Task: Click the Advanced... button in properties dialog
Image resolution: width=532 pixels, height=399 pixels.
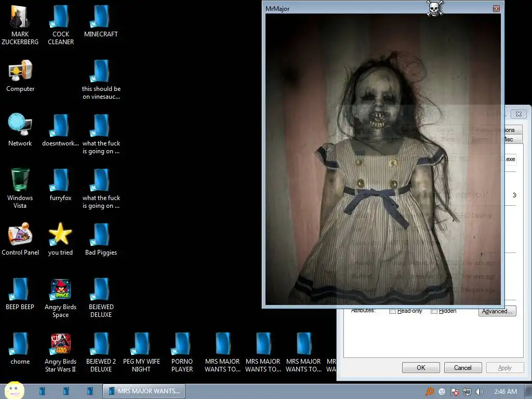Action: pyautogui.click(x=497, y=311)
